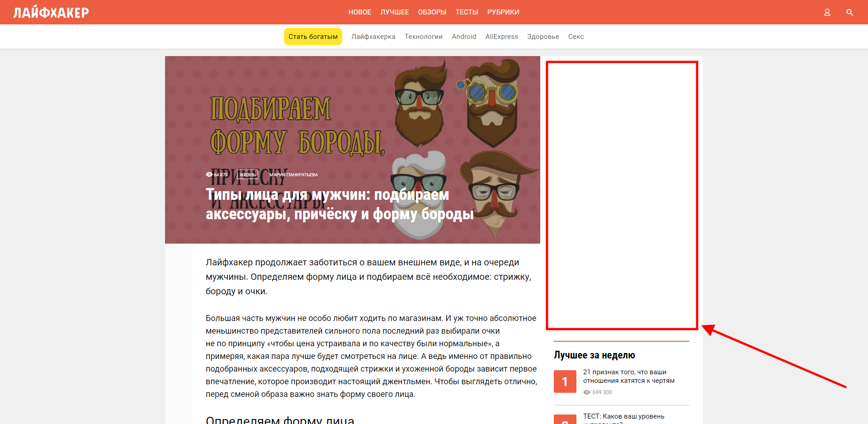Screen dimensions: 868x424
Task: Open the ТЕСТЫ section
Action: click(x=467, y=12)
